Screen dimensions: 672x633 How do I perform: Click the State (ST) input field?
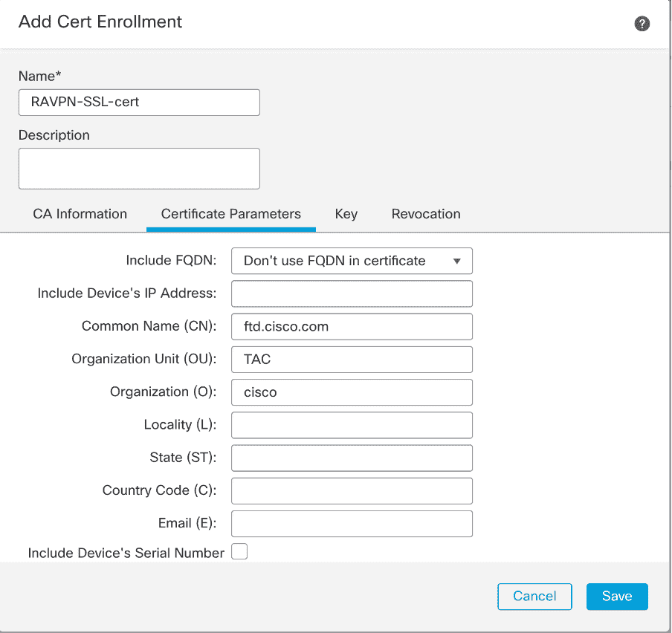[x=352, y=458]
